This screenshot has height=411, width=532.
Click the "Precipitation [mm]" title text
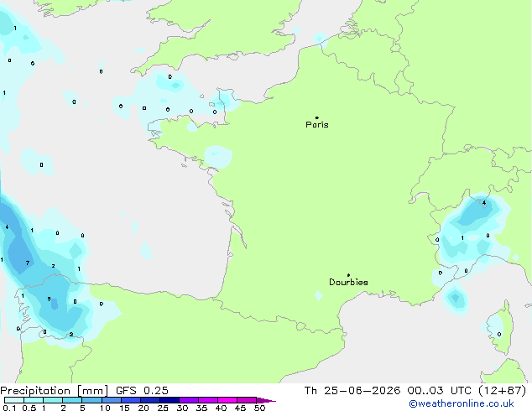pyautogui.click(x=55, y=391)
